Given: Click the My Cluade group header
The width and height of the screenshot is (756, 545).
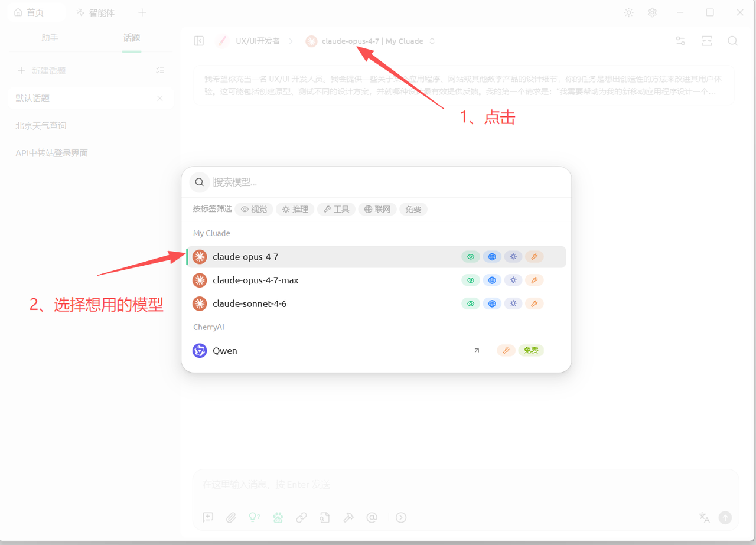Looking at the screenshot, I should tap(211, 233).
